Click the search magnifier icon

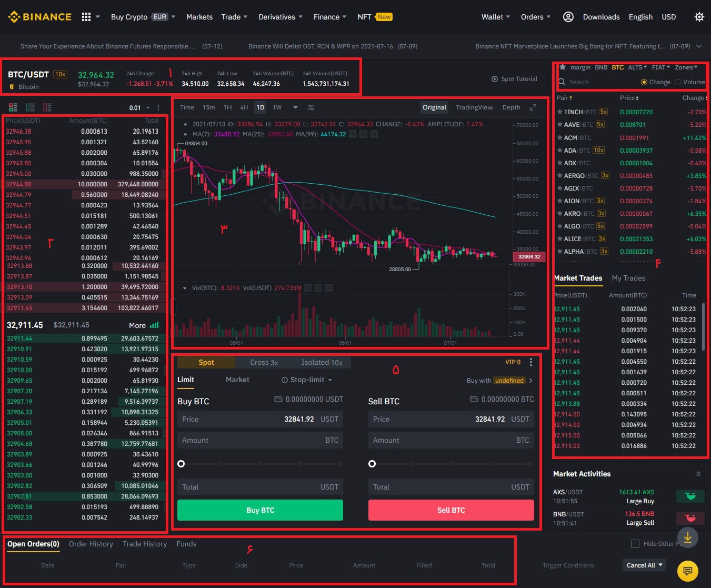pyautogui.click(x=562, y=82)
